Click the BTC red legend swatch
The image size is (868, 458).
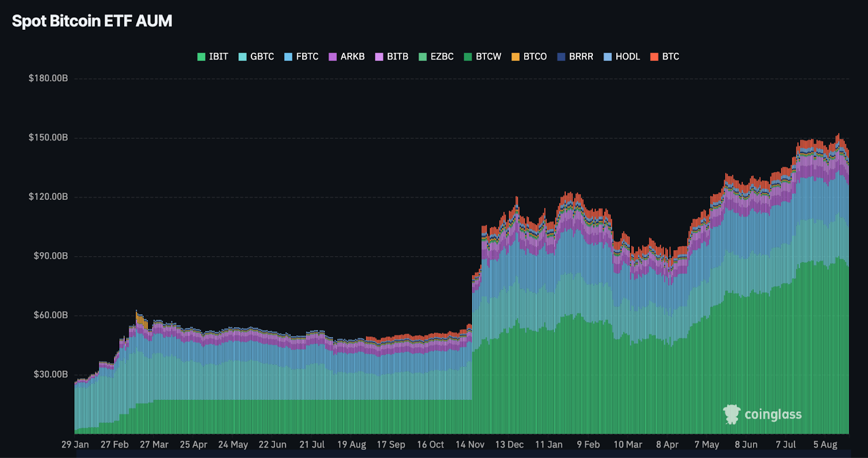coord(654,57)
